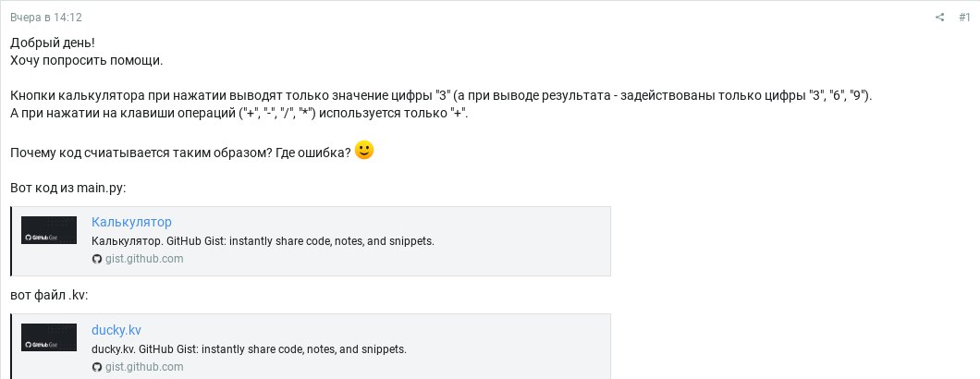The image size is (980, 379).
Task: Open the 'Вчера в 14:12' timestamp permalink
Action: [x=45, y=18]
